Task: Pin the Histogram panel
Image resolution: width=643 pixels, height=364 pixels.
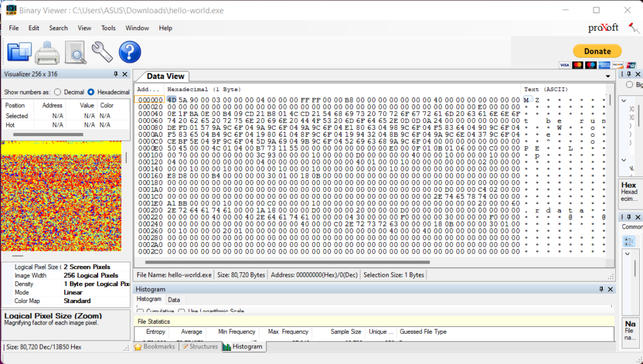Action: point(601,289)
